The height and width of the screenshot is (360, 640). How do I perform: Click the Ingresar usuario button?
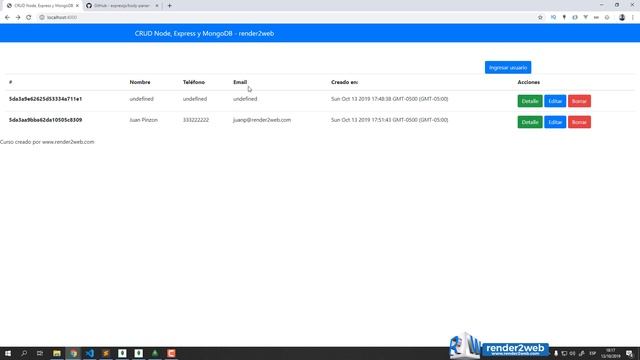pos(508,67)
